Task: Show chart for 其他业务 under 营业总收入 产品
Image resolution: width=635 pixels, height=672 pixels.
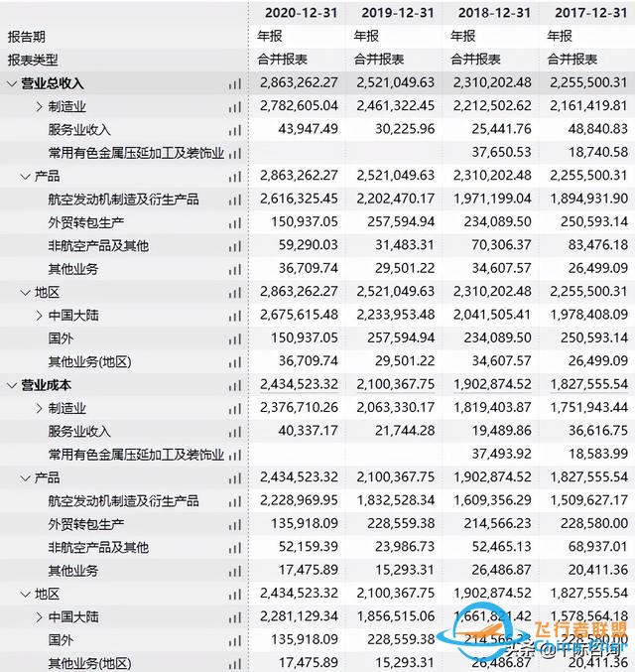Action: (x=235, y=269)
